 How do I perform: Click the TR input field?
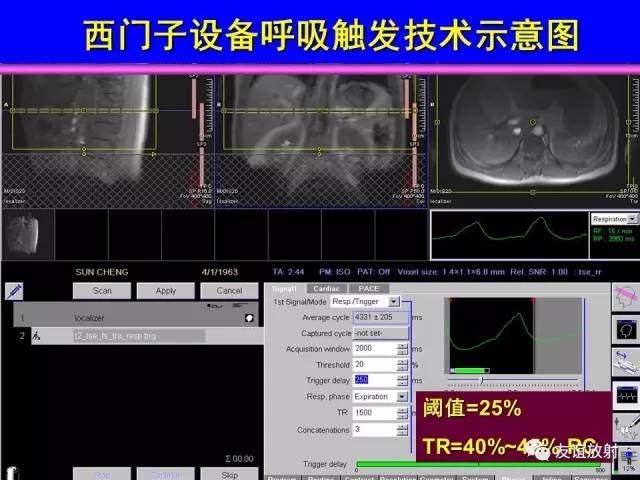point(375,413)
